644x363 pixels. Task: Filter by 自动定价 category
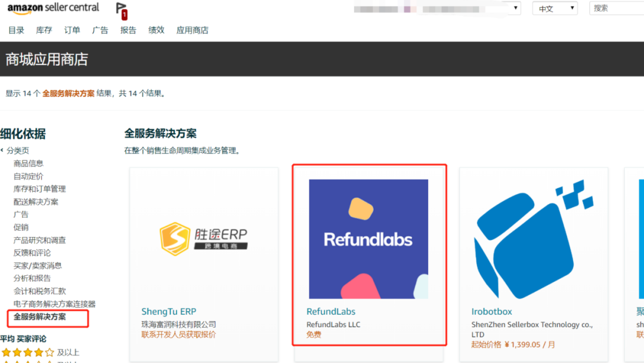(x=29, y=176)
